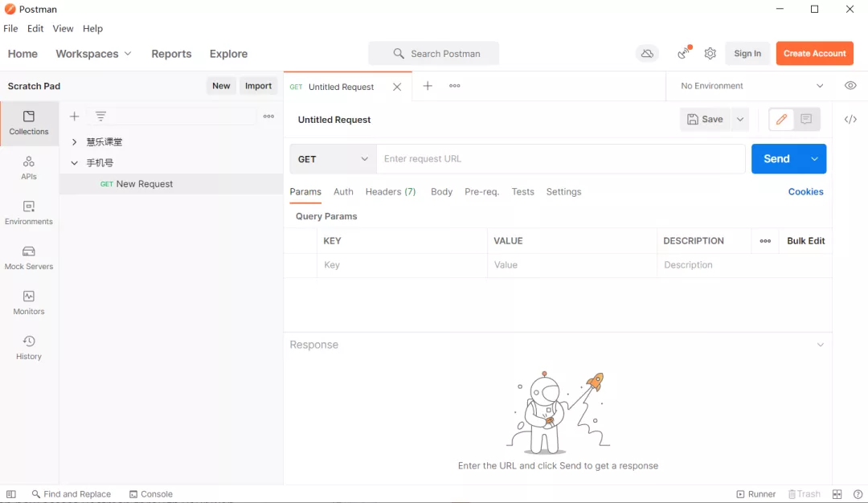Go to Home in the top navigation

tap(23, 54)
